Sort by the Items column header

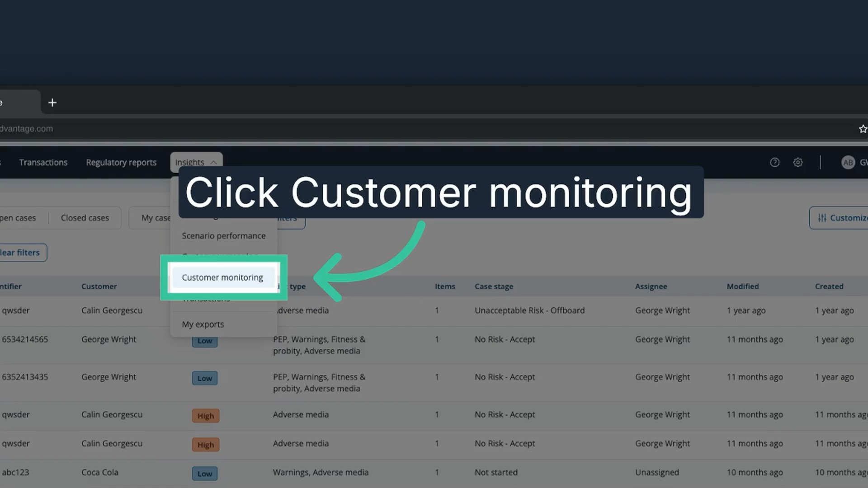[445, 286]
